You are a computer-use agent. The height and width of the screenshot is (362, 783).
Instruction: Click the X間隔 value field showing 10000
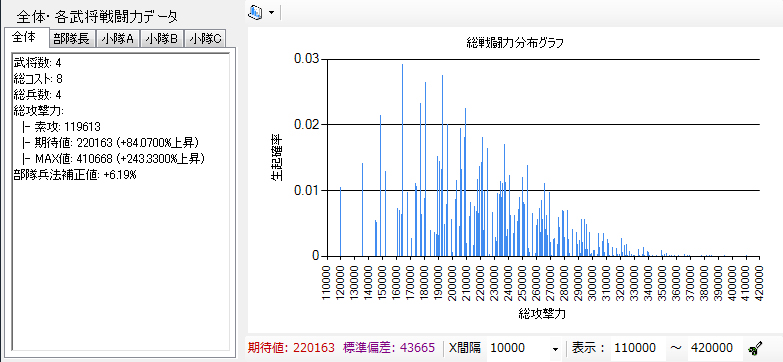(x=518, y=348)
